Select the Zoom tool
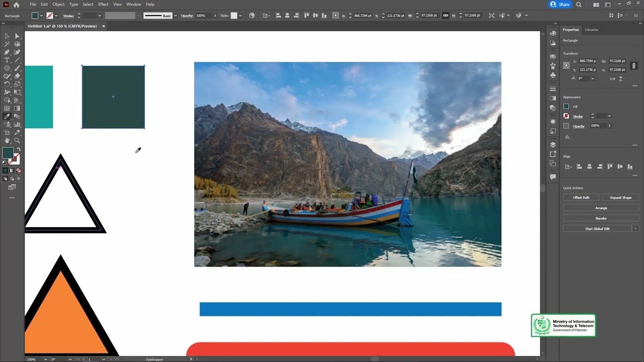This screenshot has height=362, width=644. point(17,140)
